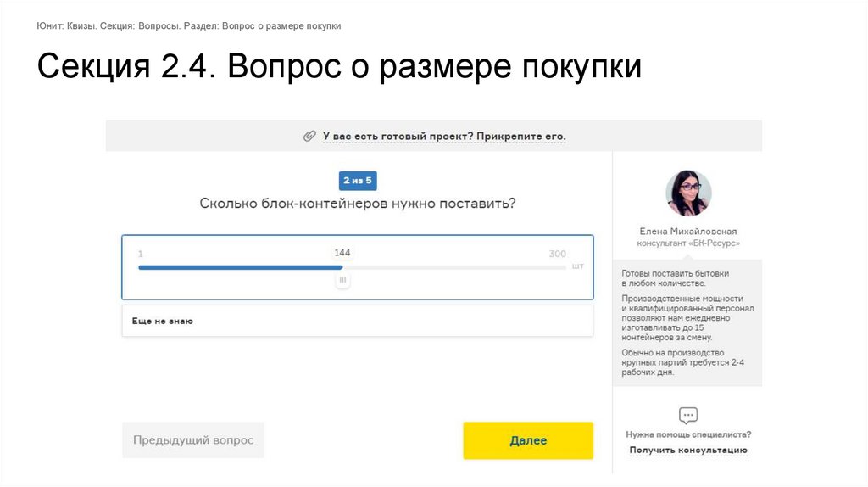Click the chat bubble help icon

(688, 416)
